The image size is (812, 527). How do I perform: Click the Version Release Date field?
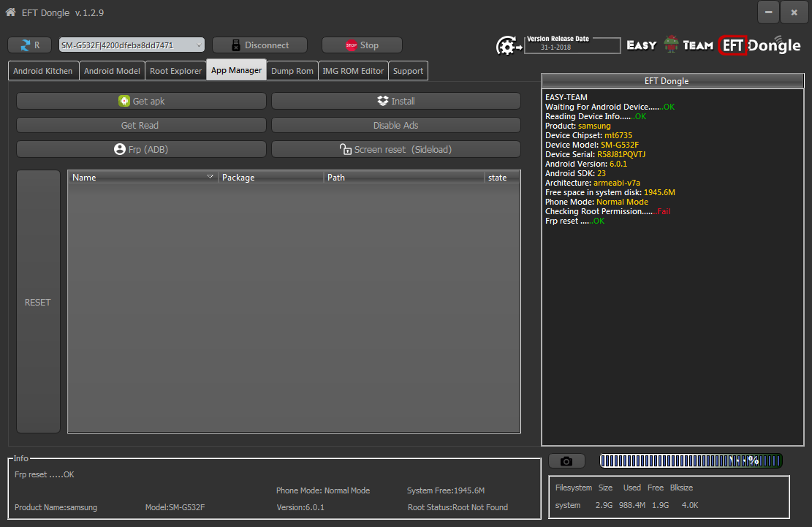pos(572,47)
